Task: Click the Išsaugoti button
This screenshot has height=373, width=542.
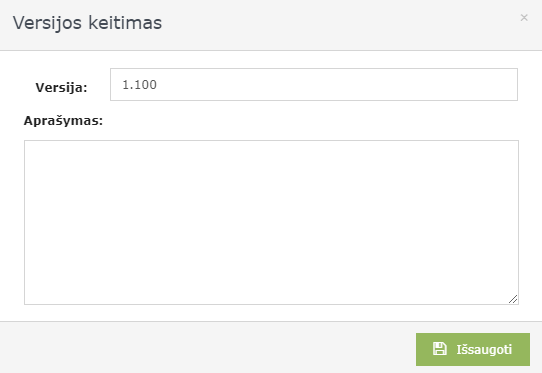Action: click(x=473, y=349)
